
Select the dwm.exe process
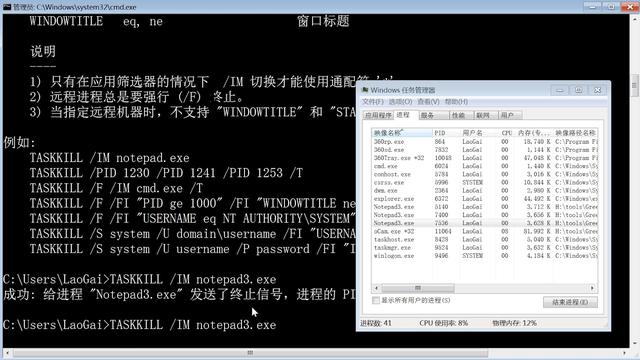click(485, 191)
